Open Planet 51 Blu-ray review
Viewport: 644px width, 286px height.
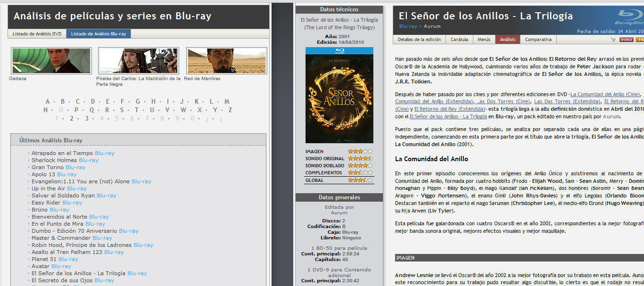55,259
